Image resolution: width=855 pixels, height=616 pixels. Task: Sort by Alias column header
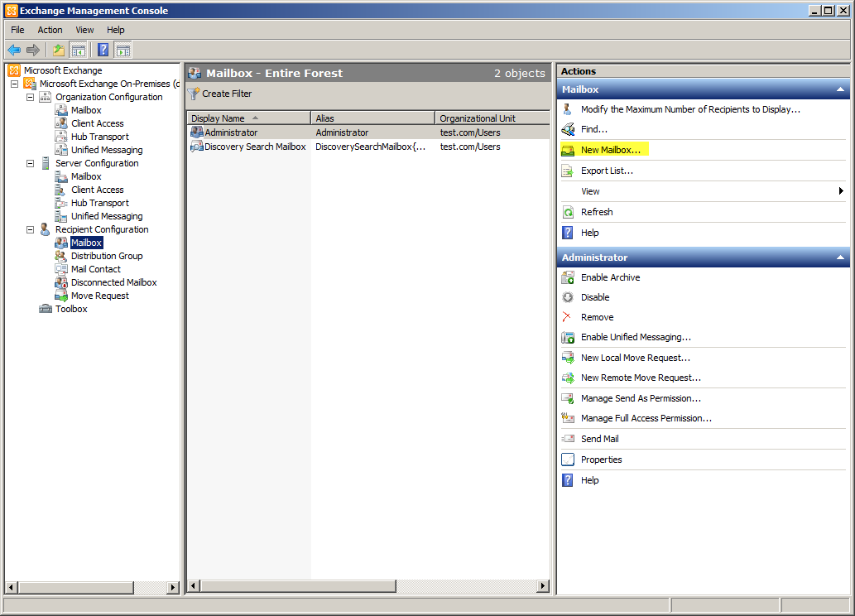(373, 118)
